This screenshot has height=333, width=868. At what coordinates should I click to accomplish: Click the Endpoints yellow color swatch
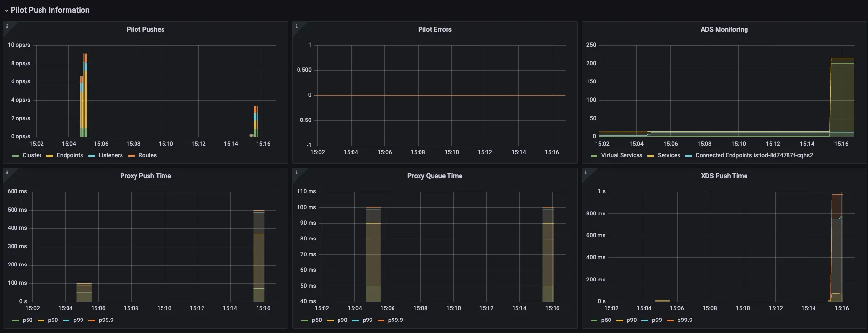click(50, 156)
